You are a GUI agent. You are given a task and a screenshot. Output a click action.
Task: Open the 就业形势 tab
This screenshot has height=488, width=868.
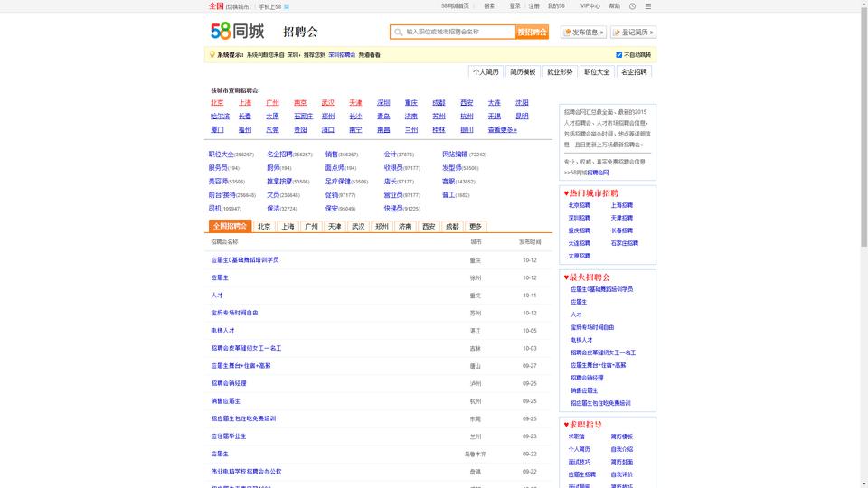pos(560,72)
